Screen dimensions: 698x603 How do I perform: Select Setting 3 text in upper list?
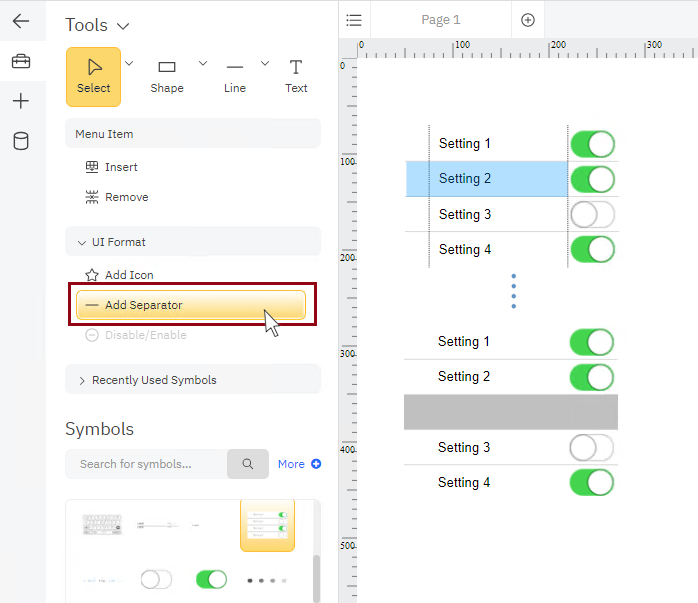click(x=465, y=214)
